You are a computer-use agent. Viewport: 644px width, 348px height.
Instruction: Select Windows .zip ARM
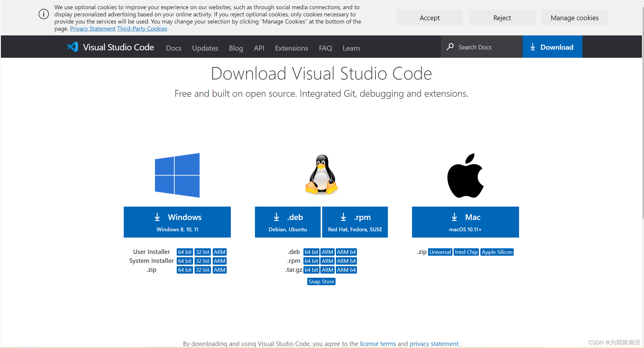[x=220, y=270]
